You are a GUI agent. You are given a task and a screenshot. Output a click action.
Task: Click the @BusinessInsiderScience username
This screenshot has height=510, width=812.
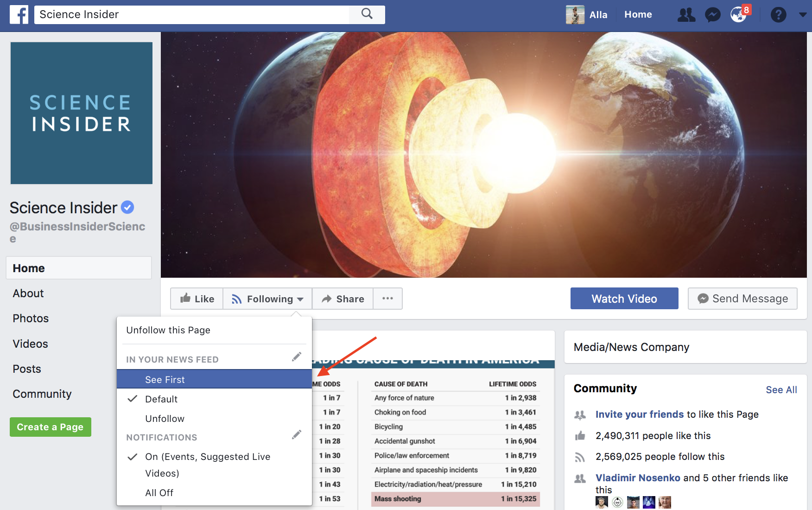coord(77,232)
